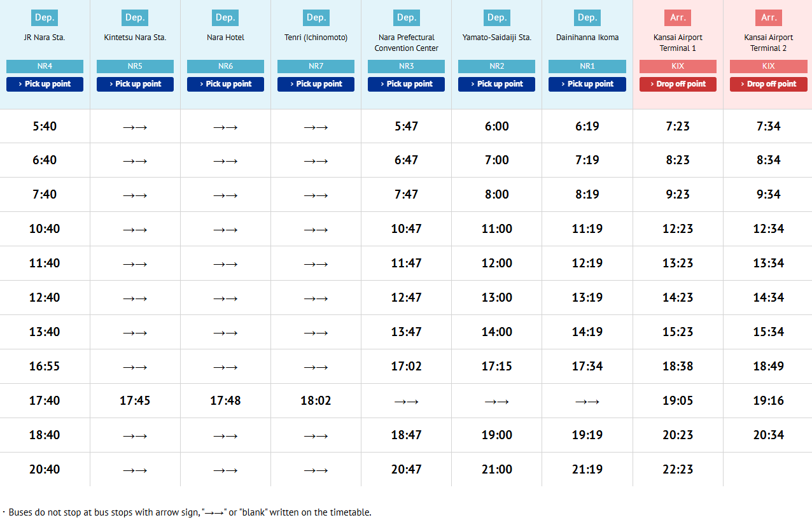Open Kintetsu Nara Sta. pick up point
Image resolution: width=812 pixels, height=520 pixels.
135,84
